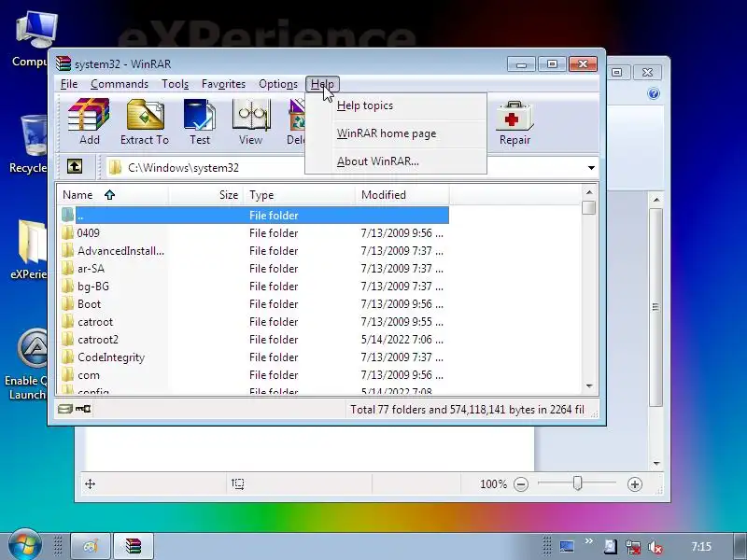Select the AdvancedInstall... folder row

tap(254, 251)
